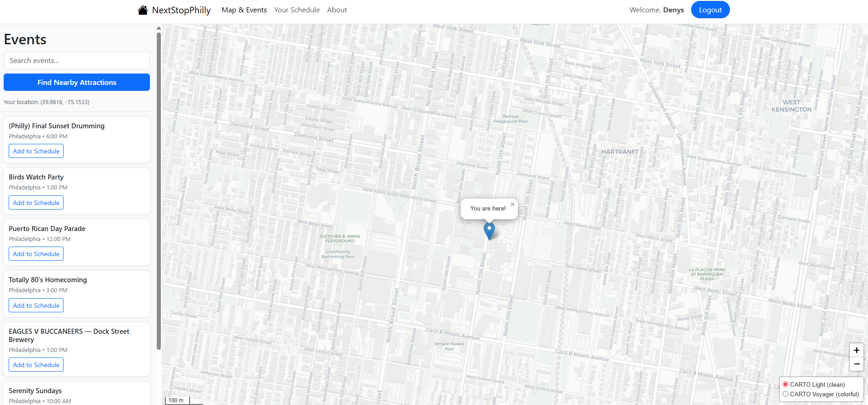Screen dimensions: 868x405
Task: Log out using the Logout button
Action: (710, 10)
